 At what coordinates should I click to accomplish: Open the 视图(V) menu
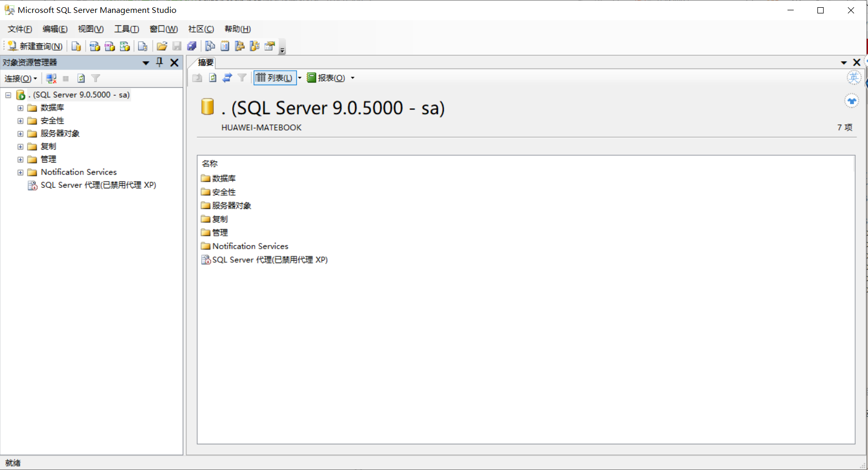coord(90,29)
